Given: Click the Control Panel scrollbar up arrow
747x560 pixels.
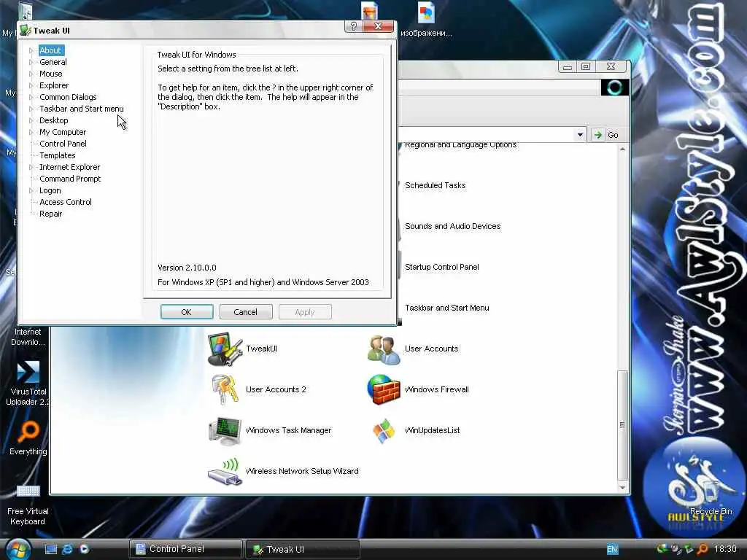Looking at the screenshot, I should [x=622, y=149].
